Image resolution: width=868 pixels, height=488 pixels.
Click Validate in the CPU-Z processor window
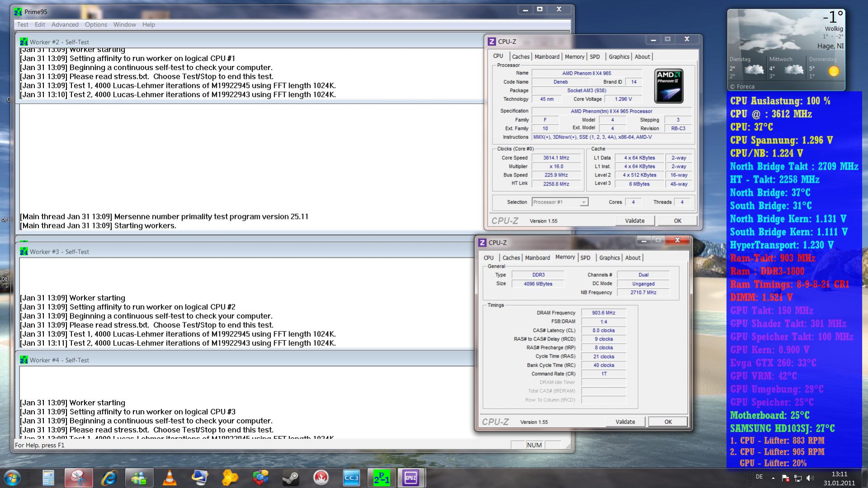[635, 221]
